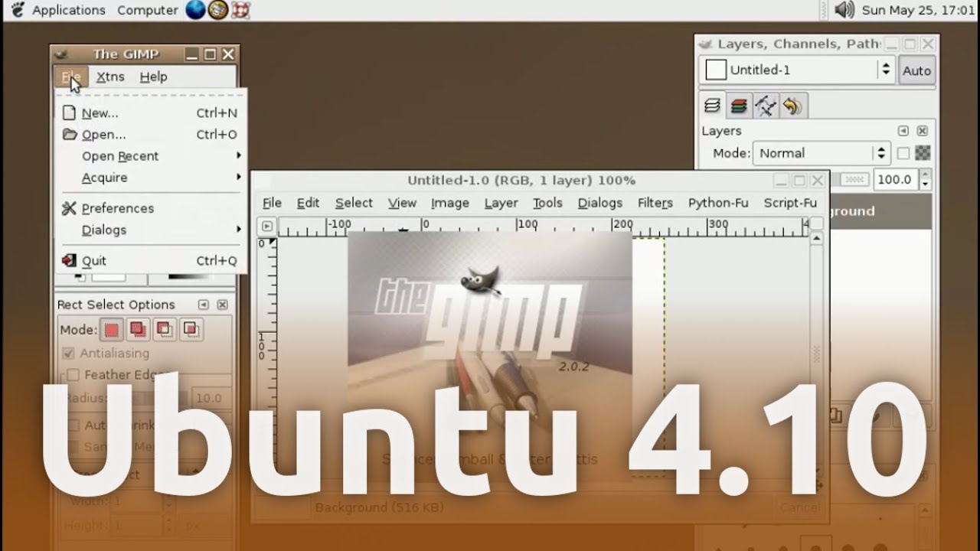Viewport: 980px width, 551px height.
Task: Open the Select menu in image window
Action: point(354,203)
